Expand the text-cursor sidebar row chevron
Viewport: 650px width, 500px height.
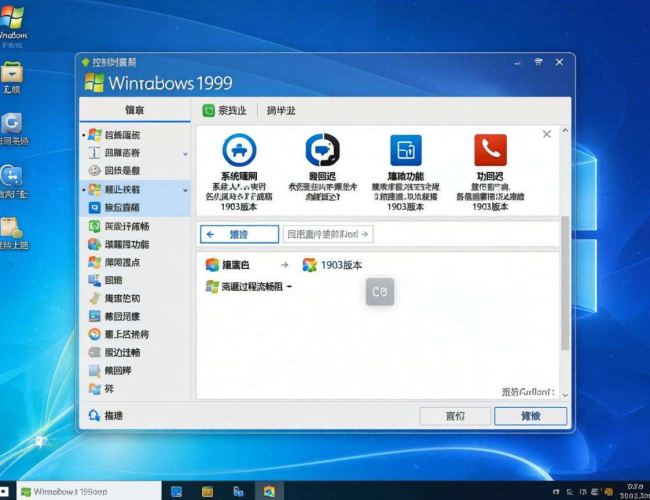tap(185, 154)
